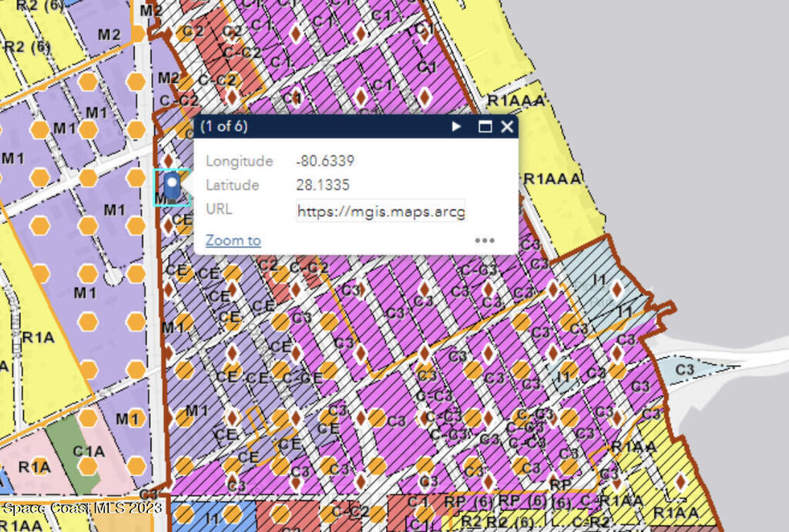Select the URL text field
Image resolution: width=789 pixels, height=532 pixels.
click(x=381, y=211)
